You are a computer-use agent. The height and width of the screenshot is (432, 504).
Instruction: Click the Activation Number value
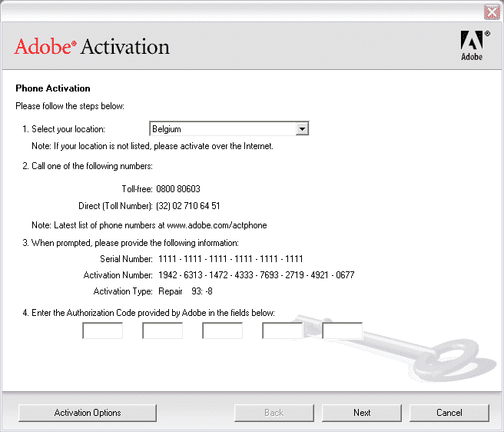tap(256, 275)
